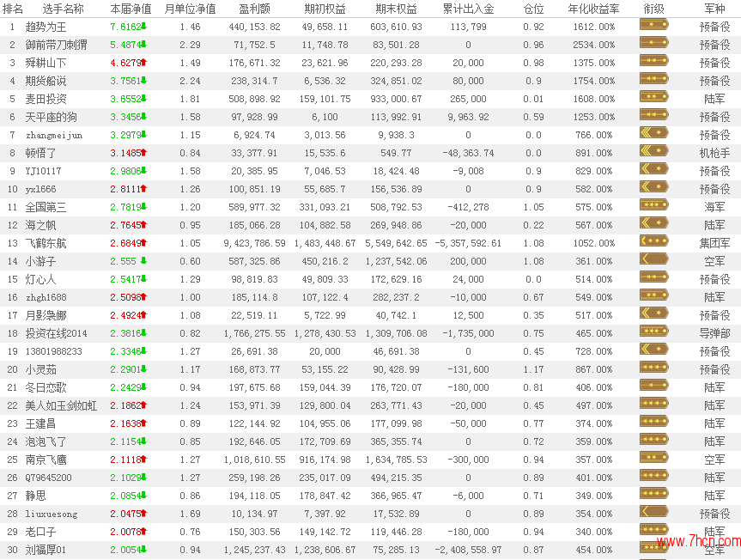
Task: Click the 集团军 label in row 13
Action: click(x=714, y=243)
